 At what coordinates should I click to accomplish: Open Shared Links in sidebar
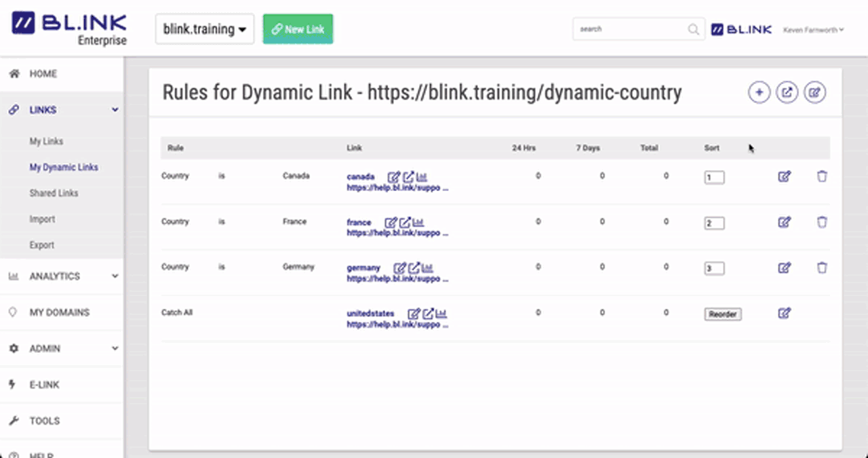point(54,193)
